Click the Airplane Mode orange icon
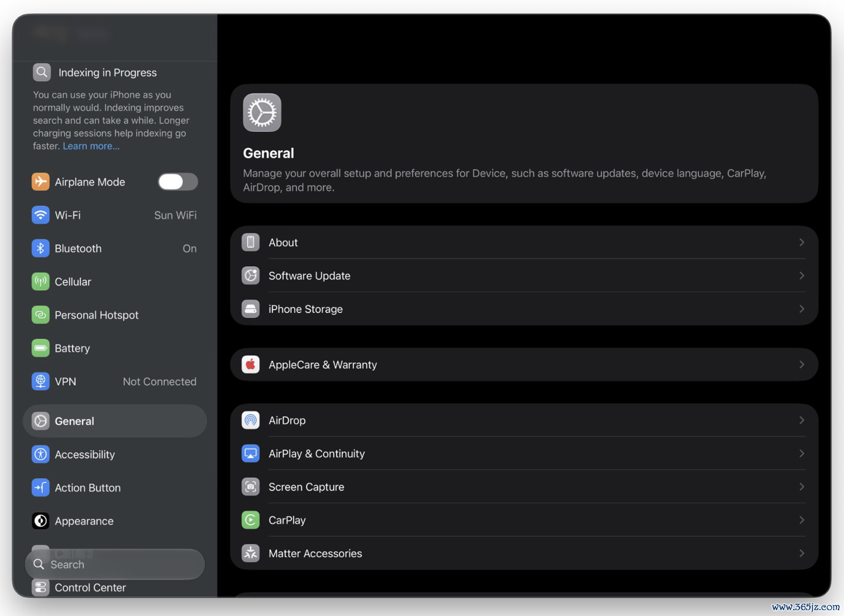 pos(40,182)
